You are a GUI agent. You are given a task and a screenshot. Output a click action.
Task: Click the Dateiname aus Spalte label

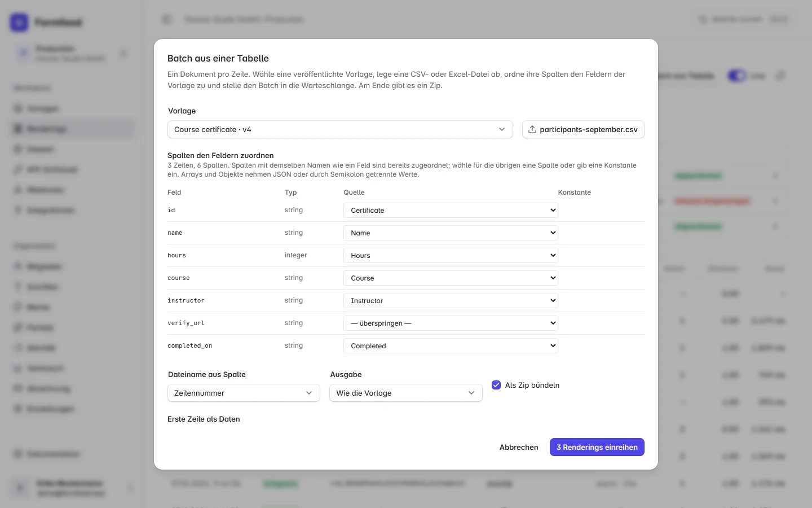click(x=207, y=374)
